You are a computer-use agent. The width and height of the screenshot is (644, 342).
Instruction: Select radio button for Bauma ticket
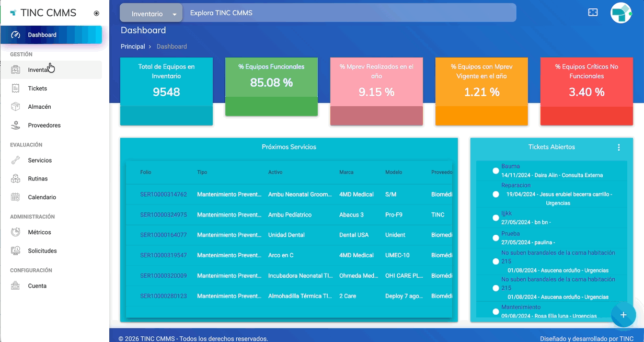pyautogui.click(x=496, y=170)
